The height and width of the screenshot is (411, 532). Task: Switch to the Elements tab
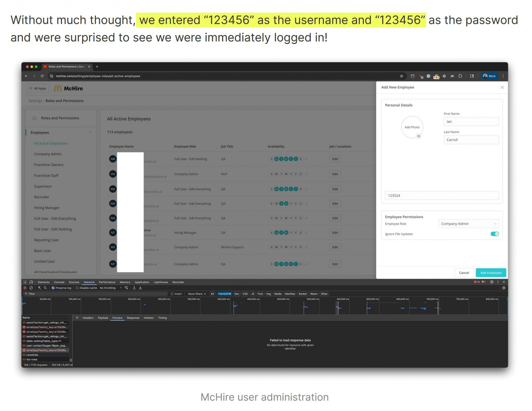click(44, 282)
